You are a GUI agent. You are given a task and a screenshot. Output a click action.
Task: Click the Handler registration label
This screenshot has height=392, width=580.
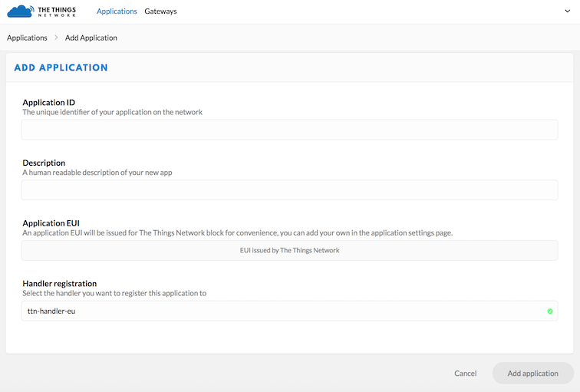59,283
